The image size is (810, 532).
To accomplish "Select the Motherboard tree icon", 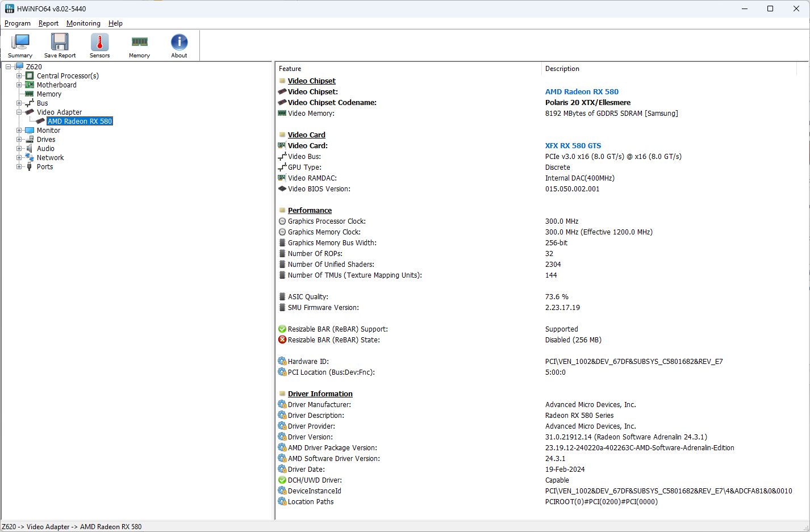I will point(30,85).
